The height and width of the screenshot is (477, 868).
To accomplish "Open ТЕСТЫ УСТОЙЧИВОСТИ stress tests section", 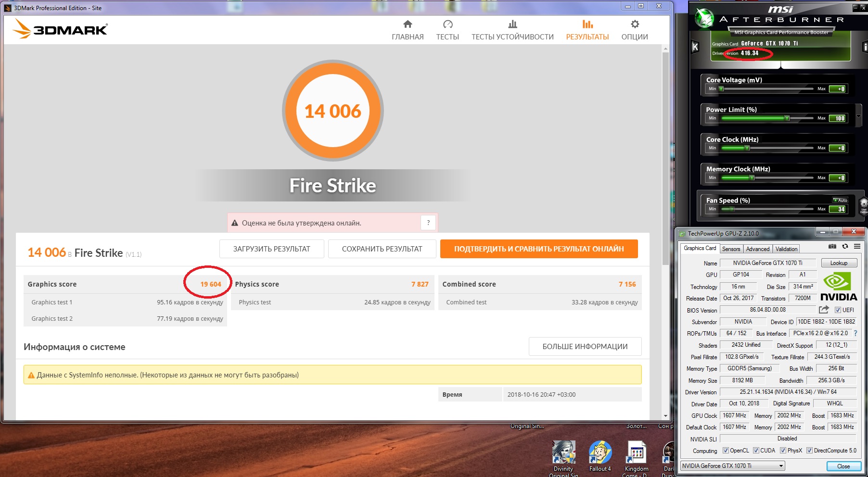I will click(x=512, y=30).
